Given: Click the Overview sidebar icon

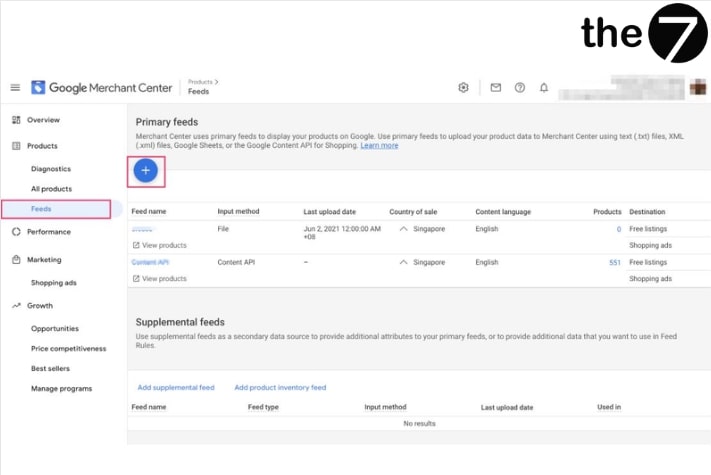Looking at the screenshot, I should tap(16, 120).
